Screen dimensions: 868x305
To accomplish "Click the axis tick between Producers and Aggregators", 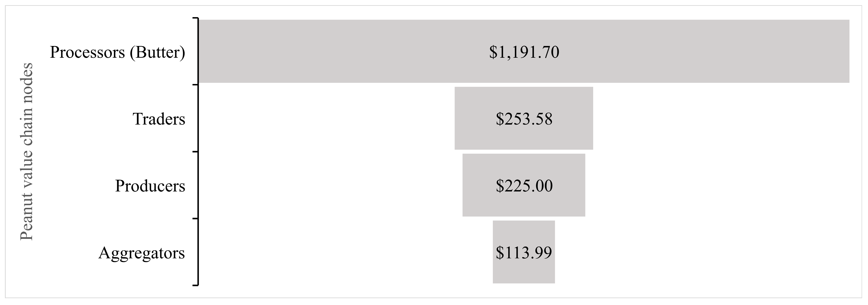I will click(195, 218).
